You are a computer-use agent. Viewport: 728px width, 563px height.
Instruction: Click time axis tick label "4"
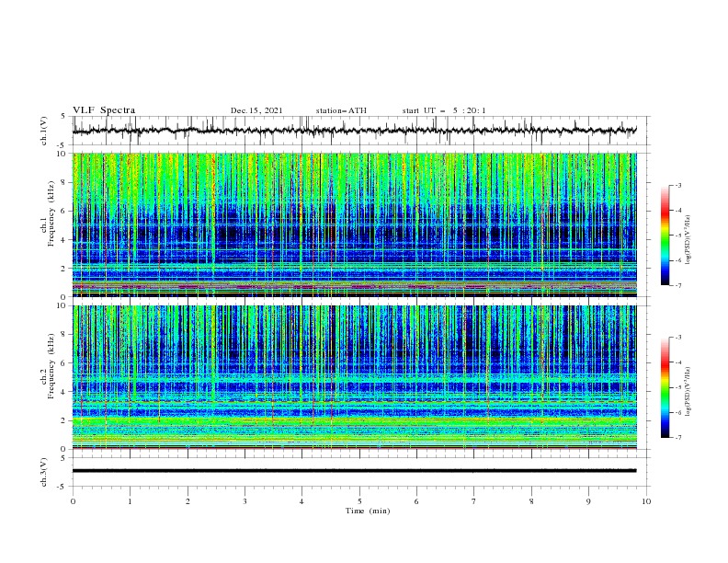pyautogui.click(x=301, y=501)
